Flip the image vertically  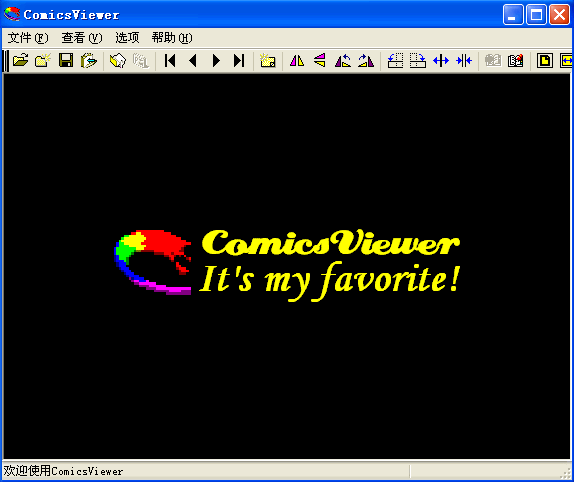pyautogui.click(x=320, y=60)
